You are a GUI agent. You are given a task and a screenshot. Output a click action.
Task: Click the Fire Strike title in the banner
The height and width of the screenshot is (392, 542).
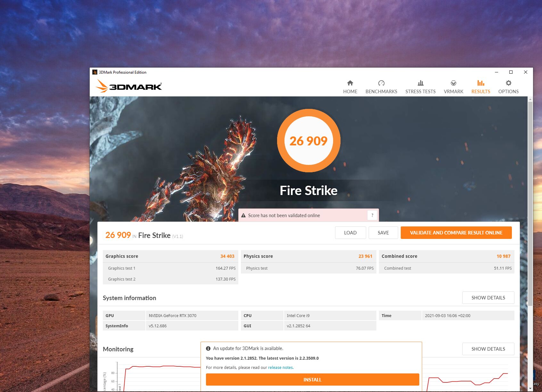[x=308, y=191]
